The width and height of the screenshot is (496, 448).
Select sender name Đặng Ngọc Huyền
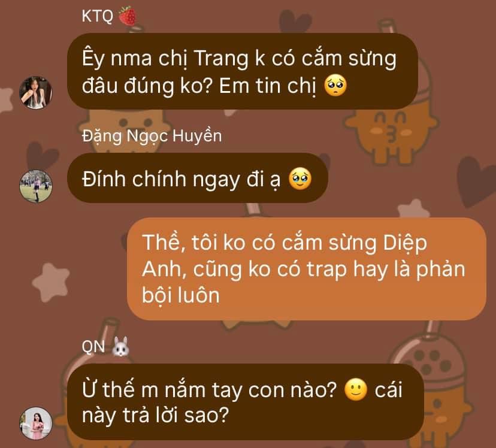[x=152, y=137]
